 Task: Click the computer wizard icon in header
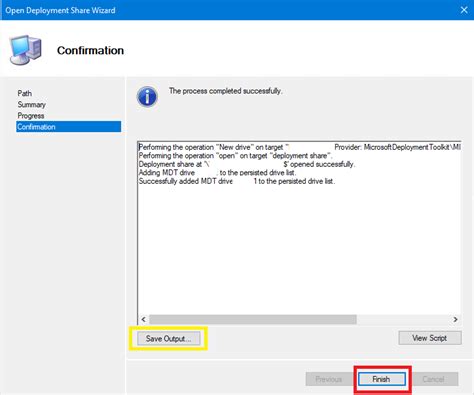[26, 50]
